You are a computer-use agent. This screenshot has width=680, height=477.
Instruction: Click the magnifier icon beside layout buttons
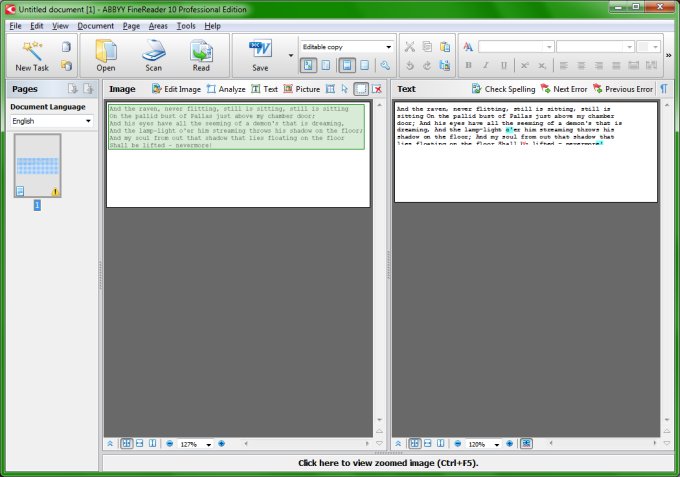(385, 65)
